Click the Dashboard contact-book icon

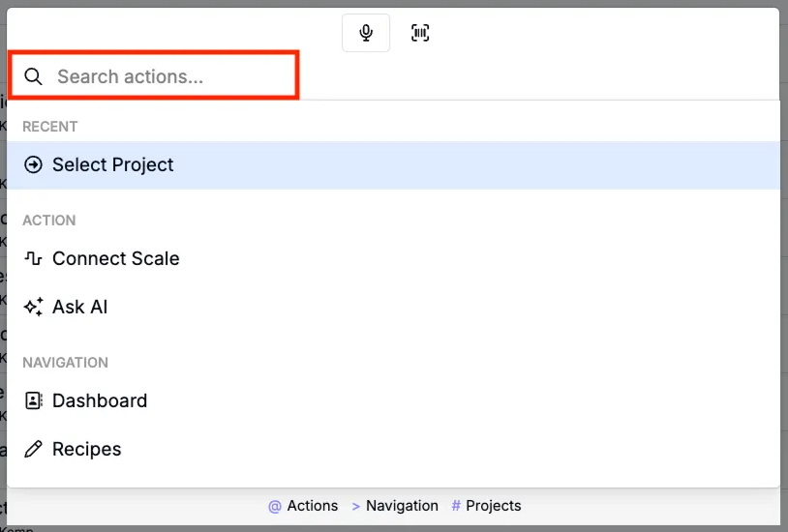pos(34,400)
